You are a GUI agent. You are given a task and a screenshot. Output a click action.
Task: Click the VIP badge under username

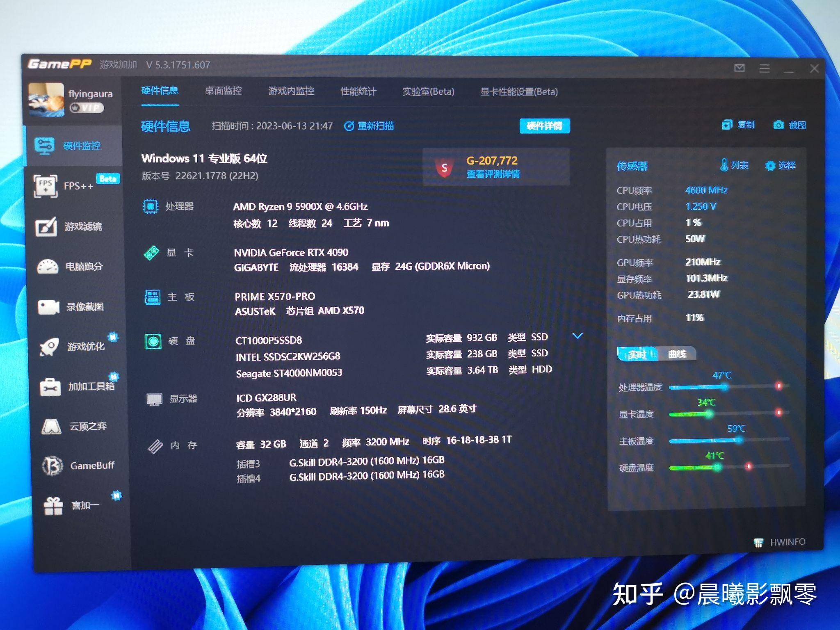[87, 108]
